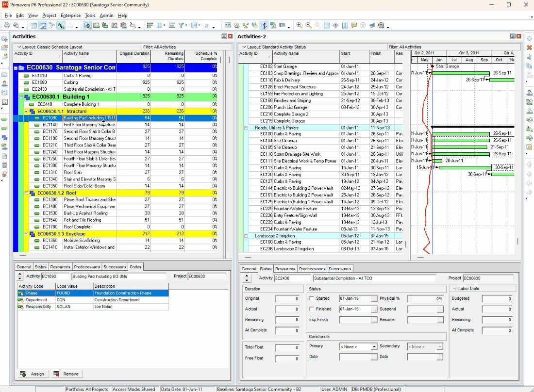Click the red X delete icon in right sidebar
Image resolution: width=534 pixels, height=392 pixels.
tap(529, 48)
